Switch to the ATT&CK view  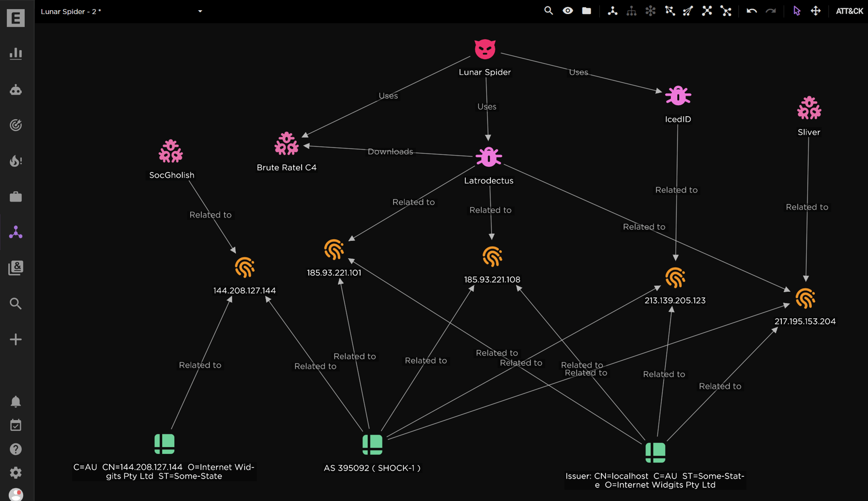coord(850,11)
